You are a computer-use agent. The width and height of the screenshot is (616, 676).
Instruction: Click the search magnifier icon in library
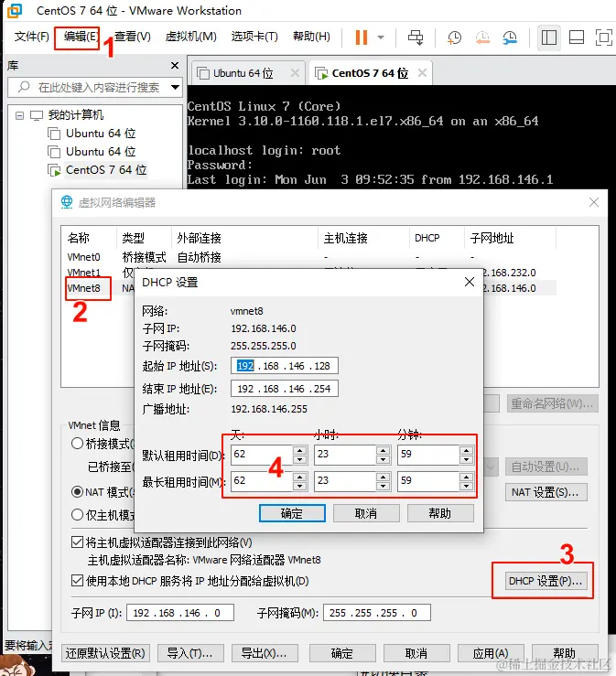pyautogui.click(x=24, y=87)
